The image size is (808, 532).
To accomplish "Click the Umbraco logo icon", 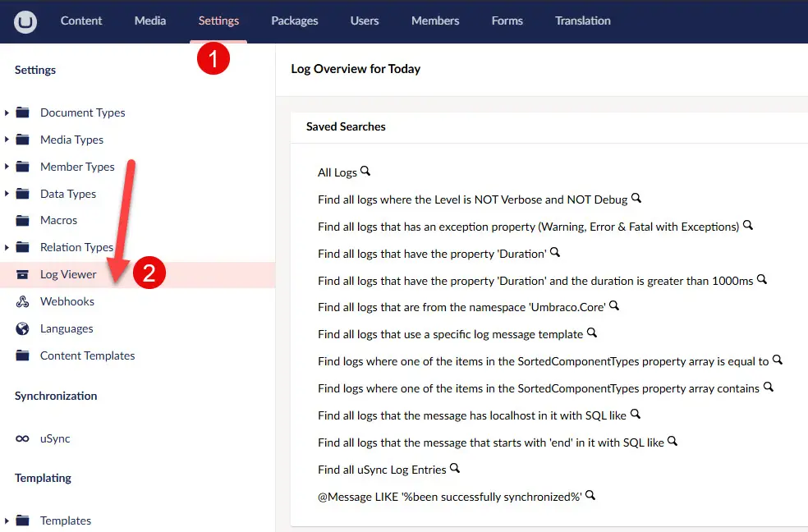I will [x=25, y=21].
